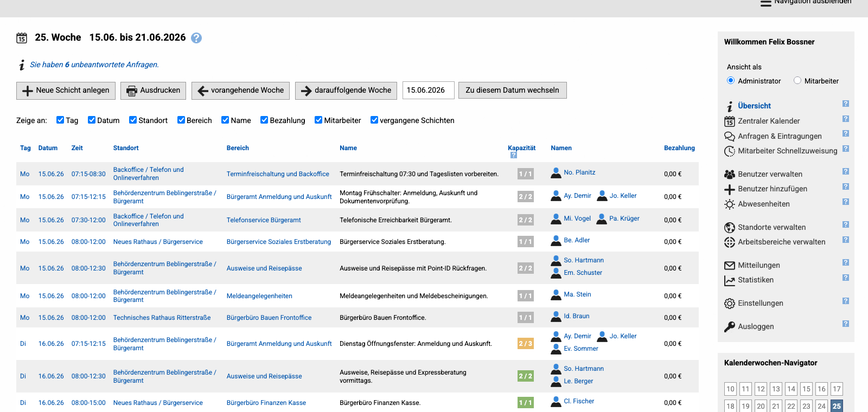Image resolution: width=868 pixels, height=412 pixels.
Task: Open the help icon next to the week heading
Action: (196, 38)
